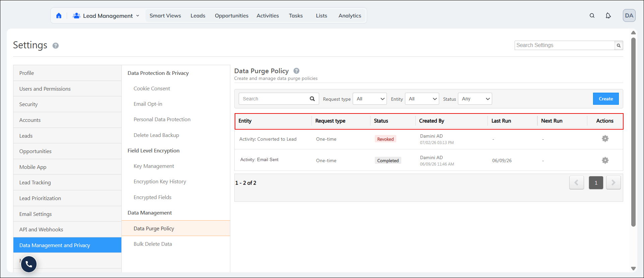Click the Revoked status badge
The image size is (644, 278).
(386, 139)
